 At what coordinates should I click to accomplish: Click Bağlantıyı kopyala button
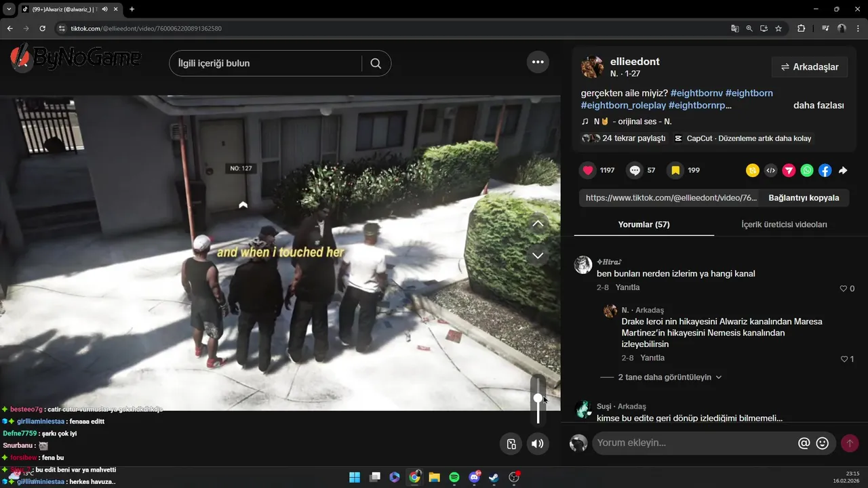(804, 198)
